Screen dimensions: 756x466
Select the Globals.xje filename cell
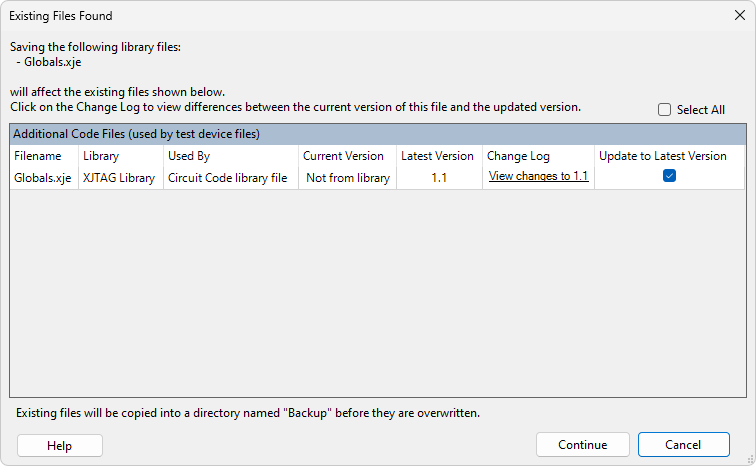point(42,178)
